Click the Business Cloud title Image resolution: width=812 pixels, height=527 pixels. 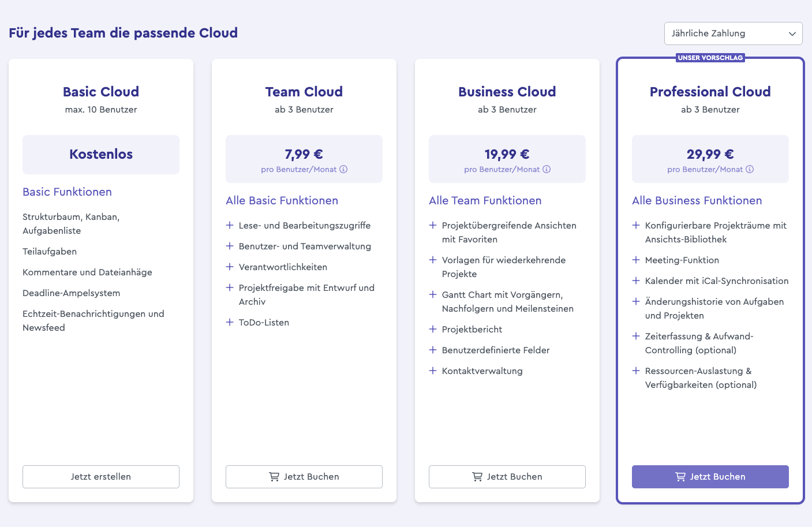507,92
